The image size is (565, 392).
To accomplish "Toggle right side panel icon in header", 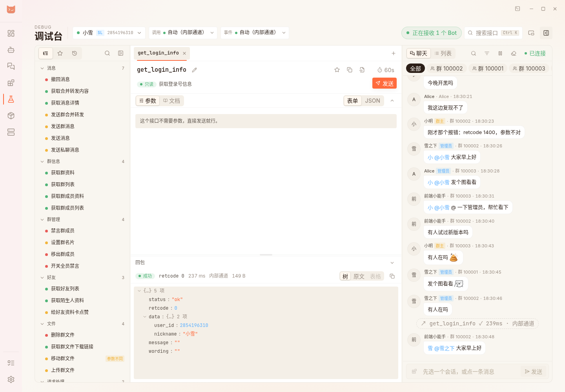I will pos(546,33).
